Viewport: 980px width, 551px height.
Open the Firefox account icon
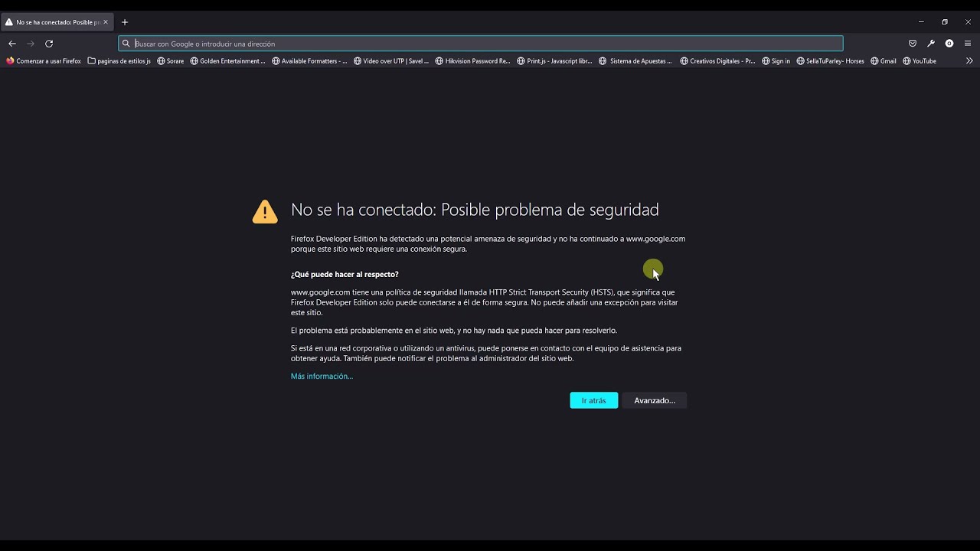949,44
